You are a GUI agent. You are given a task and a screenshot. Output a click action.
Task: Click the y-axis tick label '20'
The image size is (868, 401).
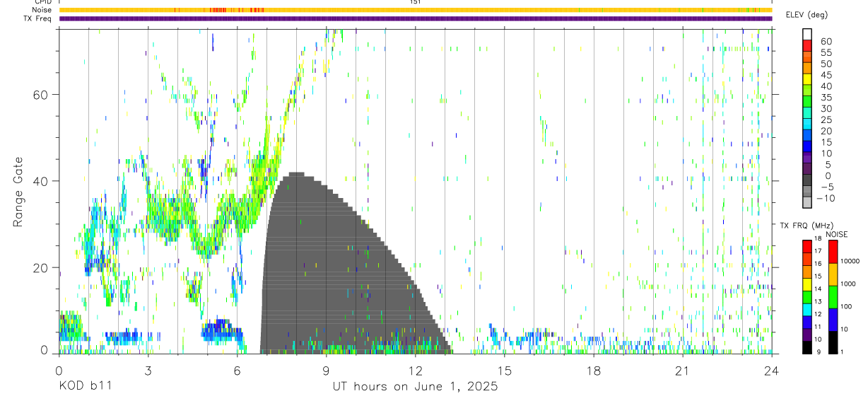[x=42, y=267]
